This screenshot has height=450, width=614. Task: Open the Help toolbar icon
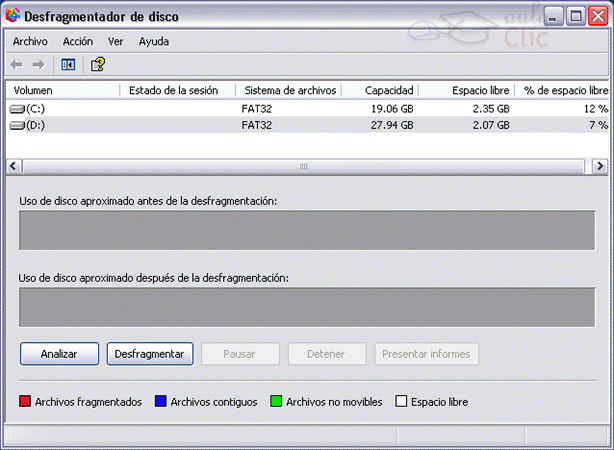(x=98, y=64)
